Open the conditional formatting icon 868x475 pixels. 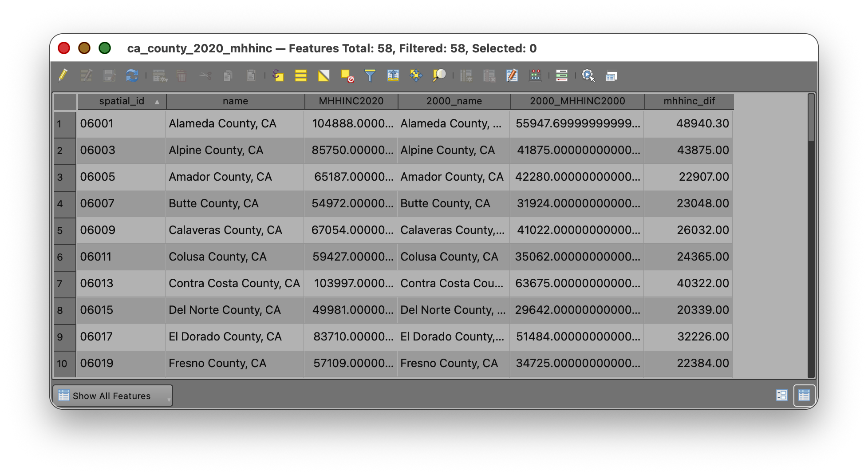coord(562,75)
